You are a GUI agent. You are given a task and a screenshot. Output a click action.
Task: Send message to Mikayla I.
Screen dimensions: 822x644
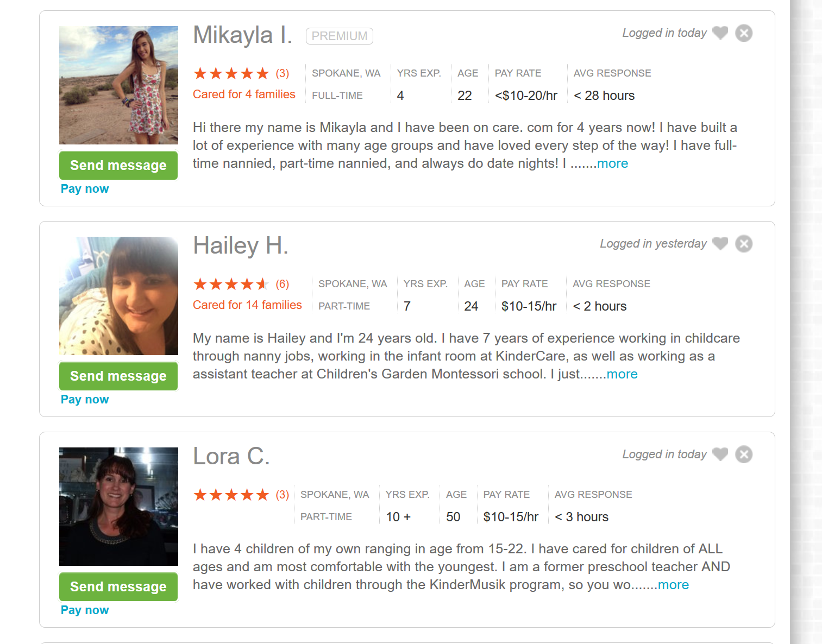click(x=118, y=165)
